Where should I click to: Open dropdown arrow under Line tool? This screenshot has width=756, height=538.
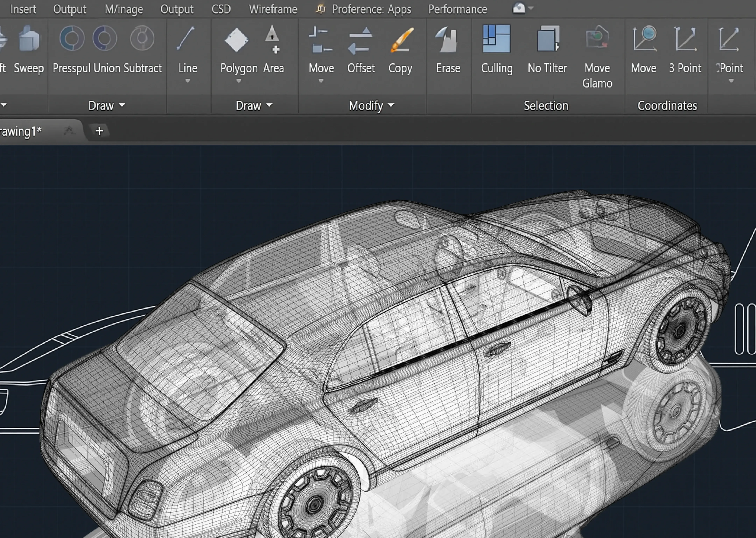click(187, 81)
